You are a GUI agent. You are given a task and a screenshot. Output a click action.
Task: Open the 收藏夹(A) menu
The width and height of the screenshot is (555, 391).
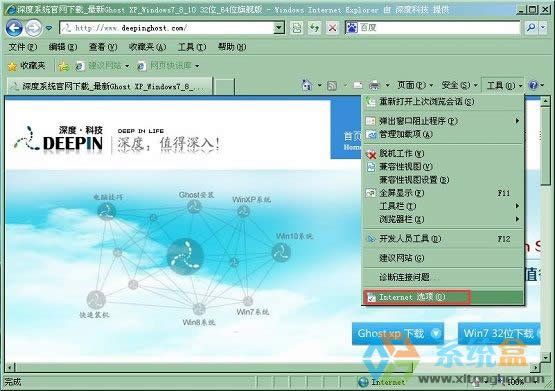coord(147,47)
